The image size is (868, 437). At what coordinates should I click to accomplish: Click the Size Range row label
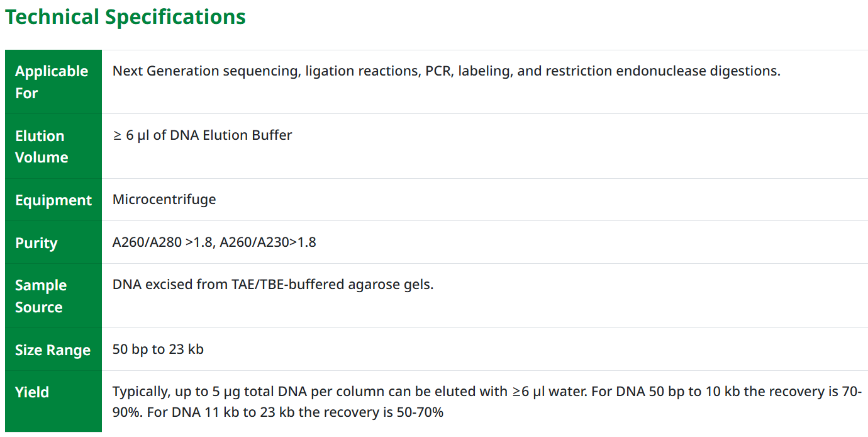click(x=53, y=350)
